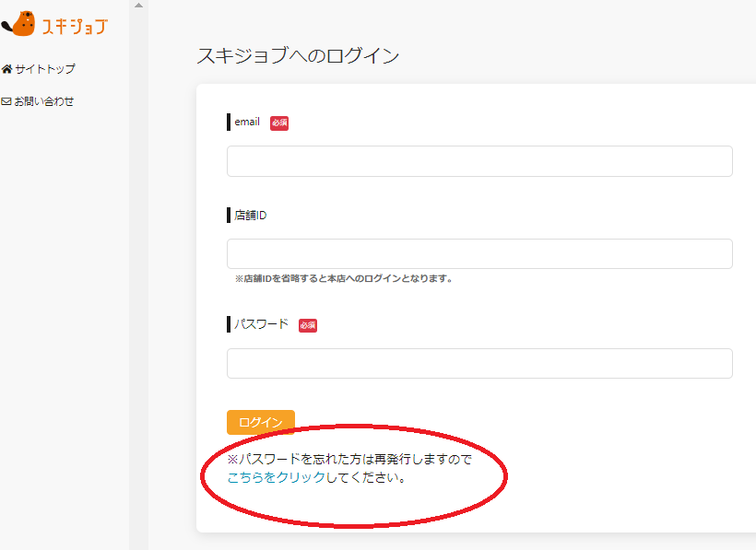Click the ※パスワードを忘れた方は再発行 text
Image resolution: width=756 pixels, height=550 pixels.
pos(349,459)
